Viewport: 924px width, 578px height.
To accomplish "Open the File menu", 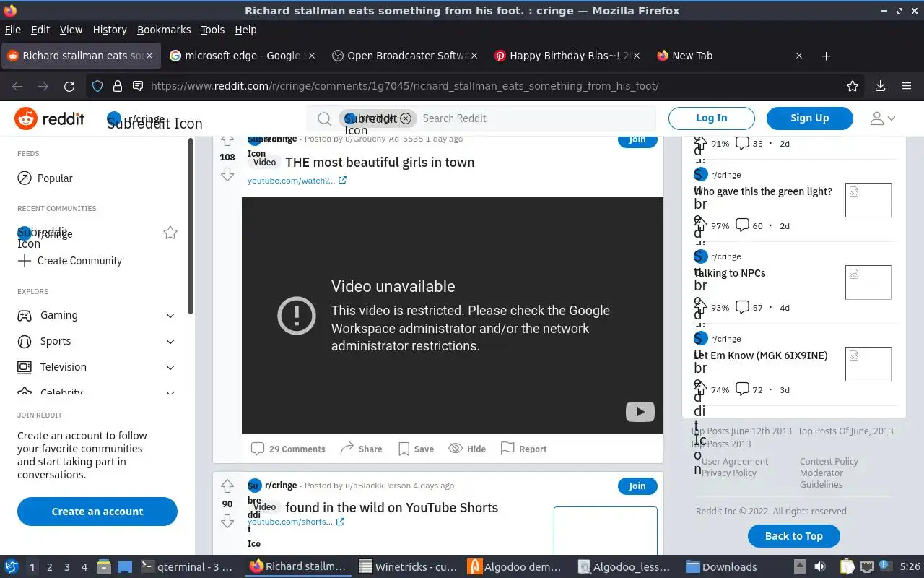I will (13, 30).
